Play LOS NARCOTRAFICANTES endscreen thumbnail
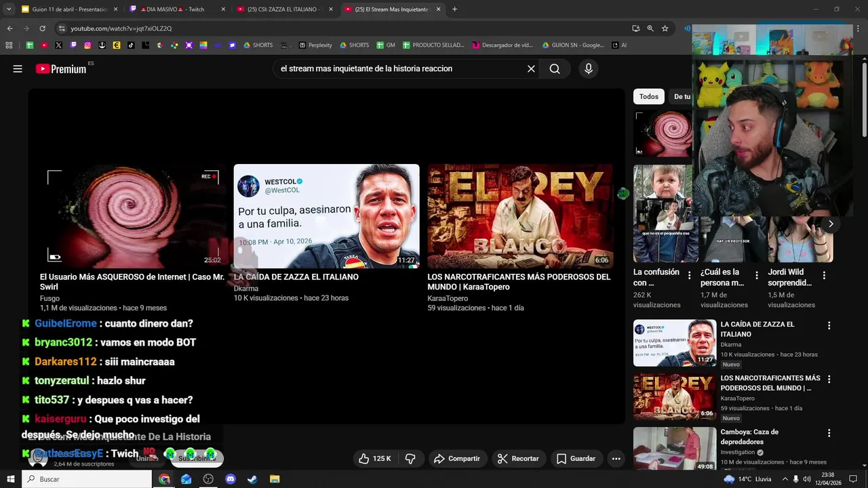 pyautogui.click(x=520, y=216)
